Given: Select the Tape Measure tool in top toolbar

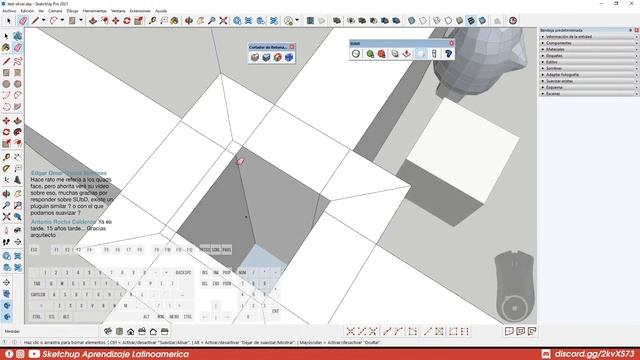Looking at the screenshot, I should (x=153, y=20).
